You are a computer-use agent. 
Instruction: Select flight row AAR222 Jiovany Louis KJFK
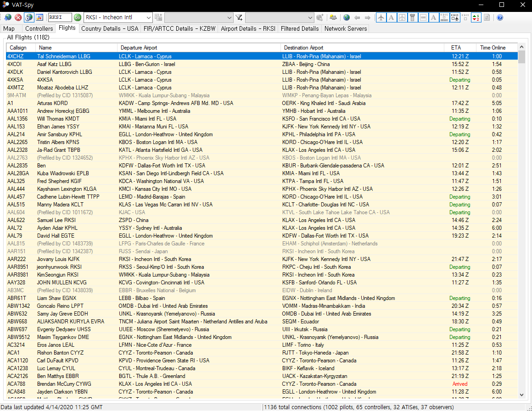point(262,259)
